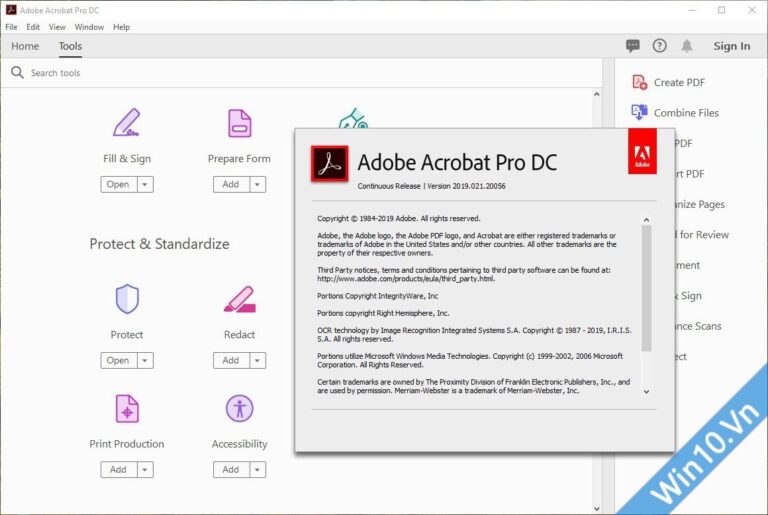The width and height of the screenshot is (768, 515).
Task: Open the View menu
Action: click(57, 27)
